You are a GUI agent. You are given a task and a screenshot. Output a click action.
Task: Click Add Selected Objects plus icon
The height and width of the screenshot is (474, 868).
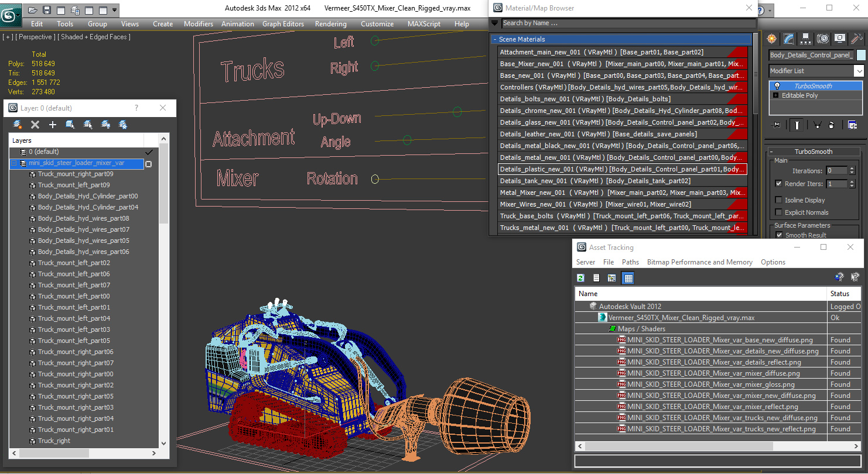[53, 125]
